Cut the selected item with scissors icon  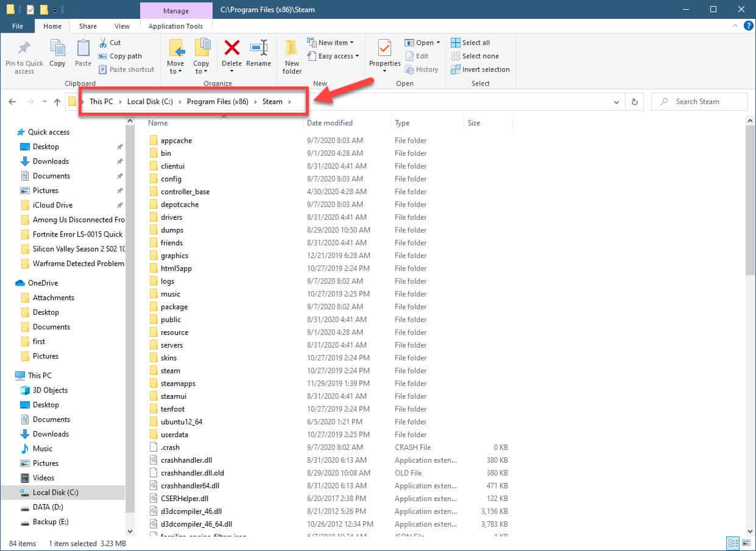(110, 43)
